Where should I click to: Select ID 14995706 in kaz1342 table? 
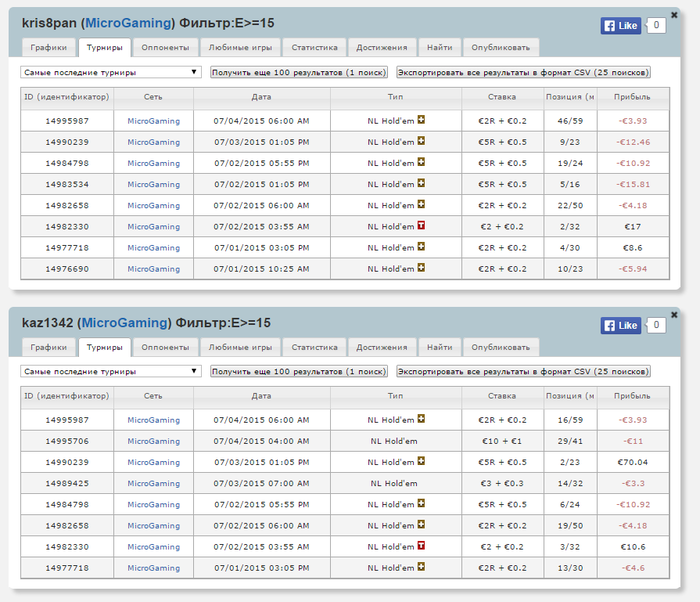click(67, 441)
